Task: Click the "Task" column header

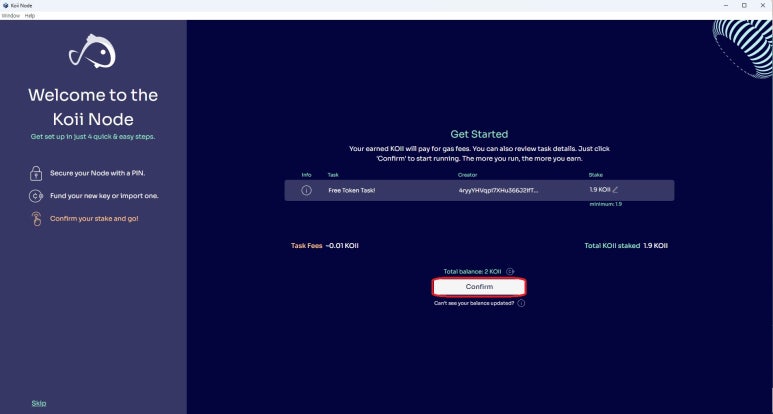Action: tap(333, 175)
